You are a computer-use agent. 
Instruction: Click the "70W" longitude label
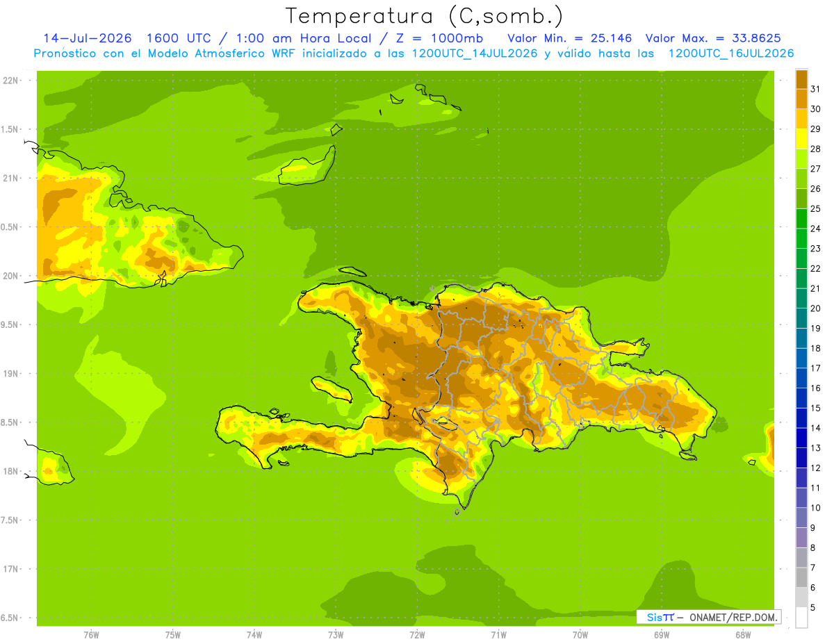tap(580, 635)
